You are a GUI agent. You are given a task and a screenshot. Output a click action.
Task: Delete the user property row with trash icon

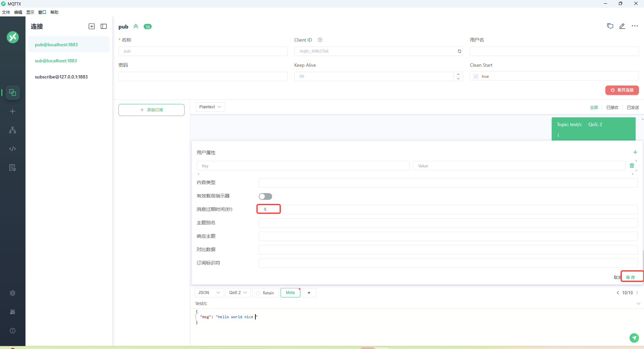click(x=632, y=166)
